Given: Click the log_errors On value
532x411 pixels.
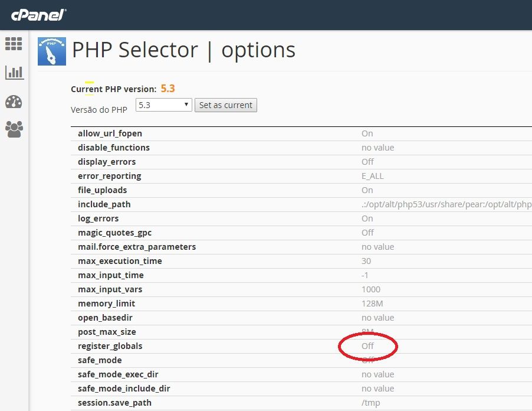Looking at the screenshot, I should pos(367,218).
